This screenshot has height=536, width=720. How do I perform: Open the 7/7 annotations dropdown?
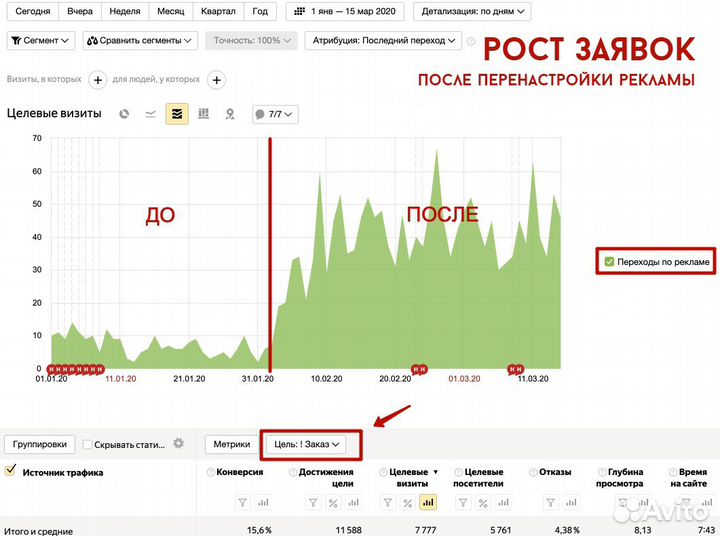pyautogui.click(x=275, y=114)
